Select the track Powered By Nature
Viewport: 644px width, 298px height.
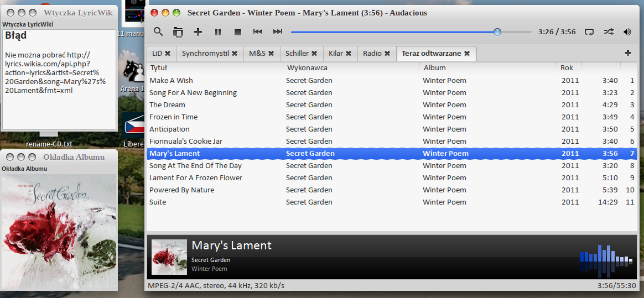tap(182, 190)
